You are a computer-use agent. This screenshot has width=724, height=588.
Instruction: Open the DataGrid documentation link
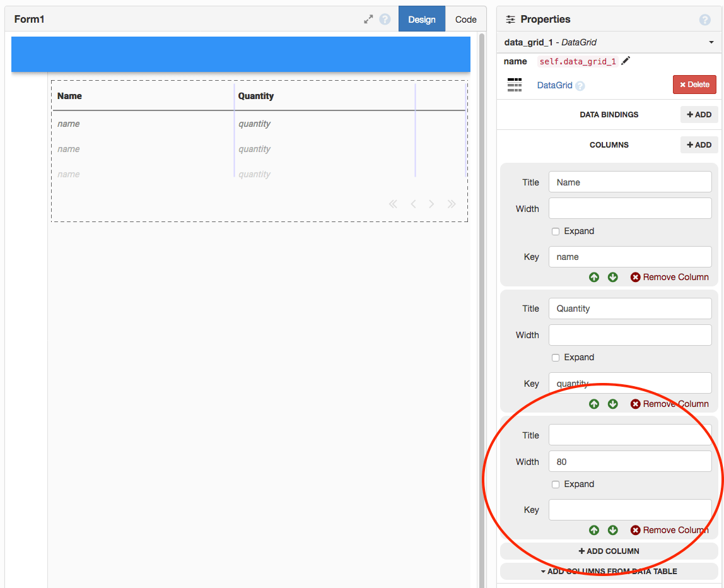point(554,85)
